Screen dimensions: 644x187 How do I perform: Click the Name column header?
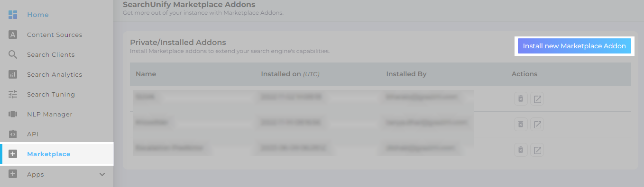click(146, 74)
